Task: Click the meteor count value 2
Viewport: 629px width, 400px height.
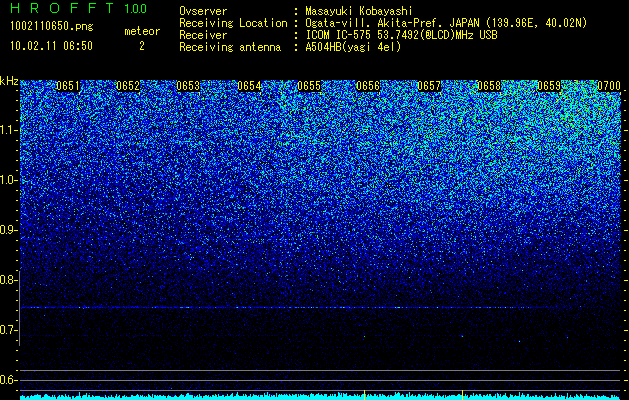Action: [142, 46]
